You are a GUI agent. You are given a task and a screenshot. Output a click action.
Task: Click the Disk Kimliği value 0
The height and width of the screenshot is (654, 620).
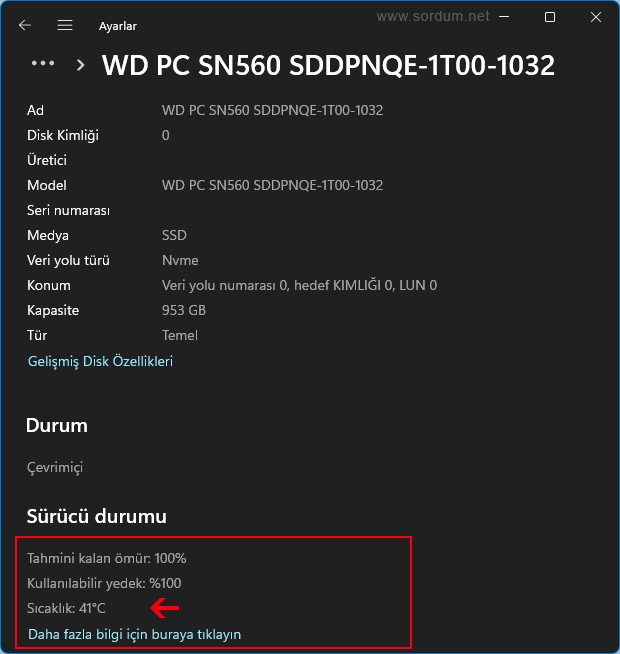point(166,135)
